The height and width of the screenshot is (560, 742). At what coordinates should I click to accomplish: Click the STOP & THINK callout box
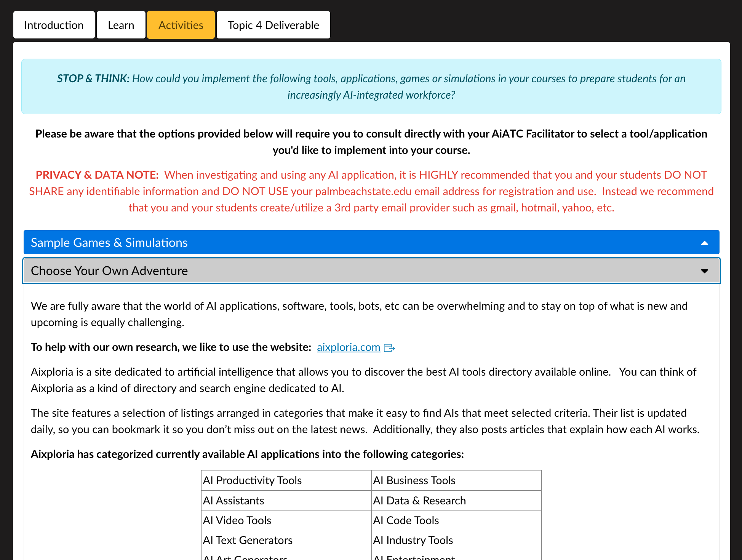[x=371, y=86]
